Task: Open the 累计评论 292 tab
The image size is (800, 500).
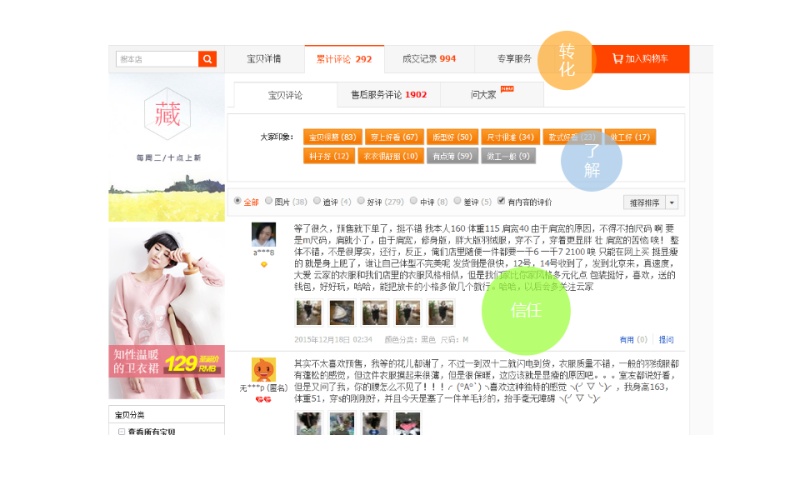Action: [x=344, y=59]
